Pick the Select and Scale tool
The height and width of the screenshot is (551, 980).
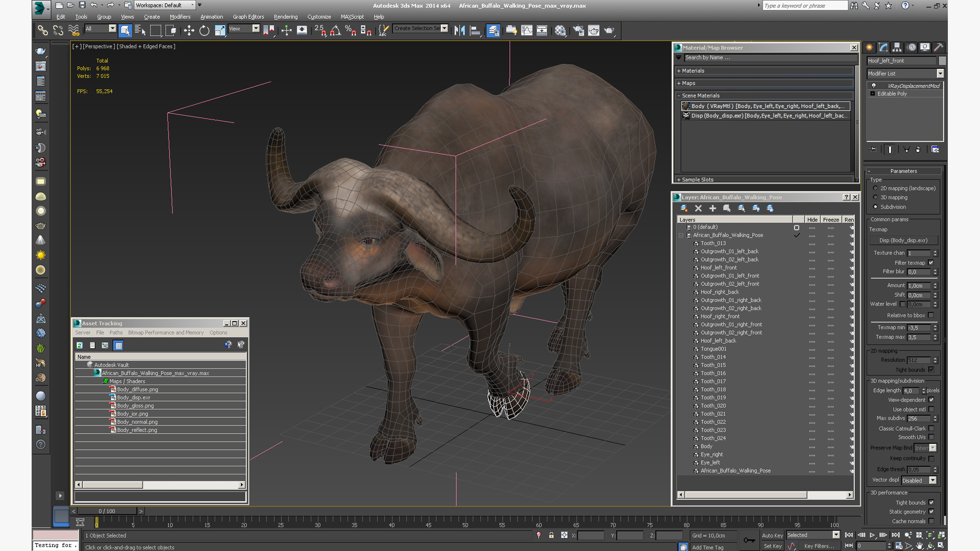coord(219,31)
